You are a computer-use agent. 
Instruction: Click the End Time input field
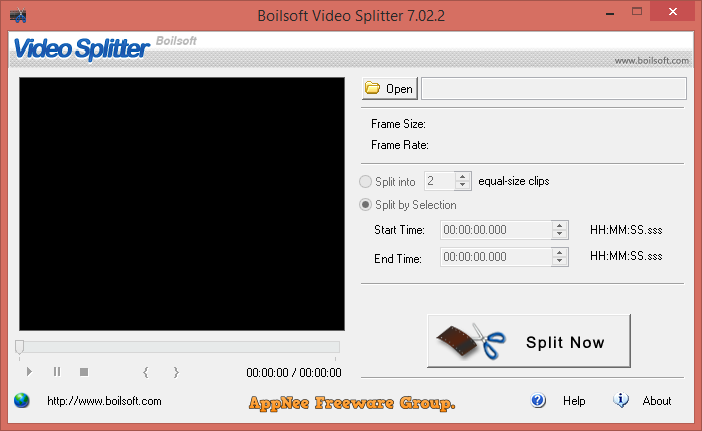pos(496,257)
